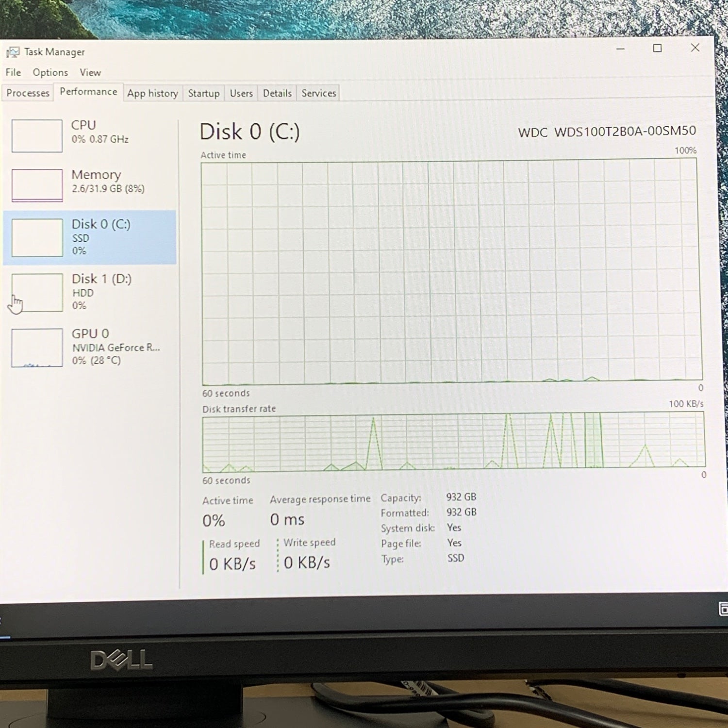Switch to the Details tab

tap(277, 93)
